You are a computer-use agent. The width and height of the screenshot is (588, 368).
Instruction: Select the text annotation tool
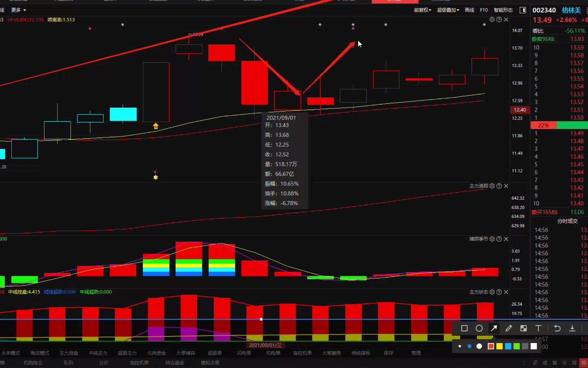(538, 328)
